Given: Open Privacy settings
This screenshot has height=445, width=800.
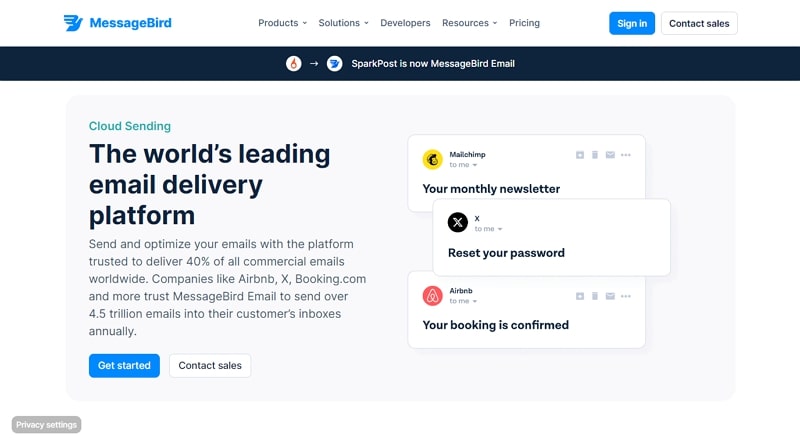Looking at the screenshot, I should pyautogui.click(x=46, y=425).
